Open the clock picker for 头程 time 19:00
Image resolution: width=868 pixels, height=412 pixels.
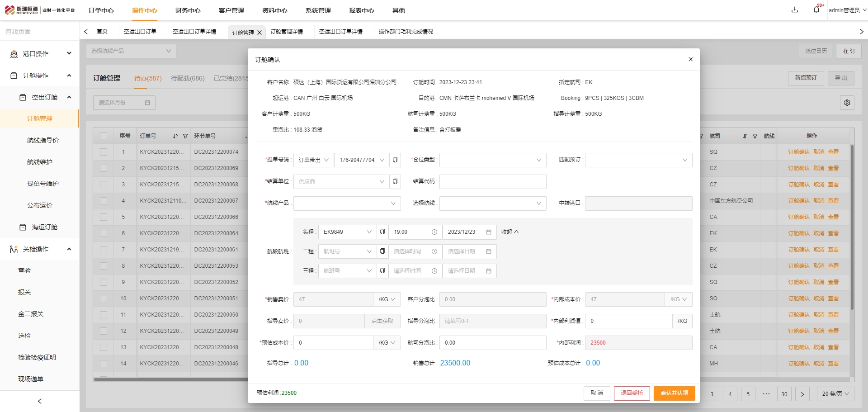(434, 232)
